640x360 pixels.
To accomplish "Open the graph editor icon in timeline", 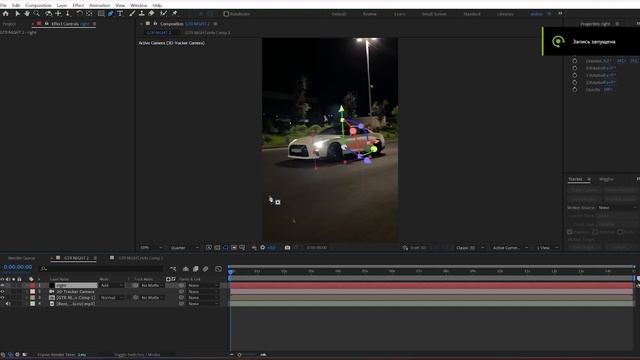I will click(x=218, y=269).
